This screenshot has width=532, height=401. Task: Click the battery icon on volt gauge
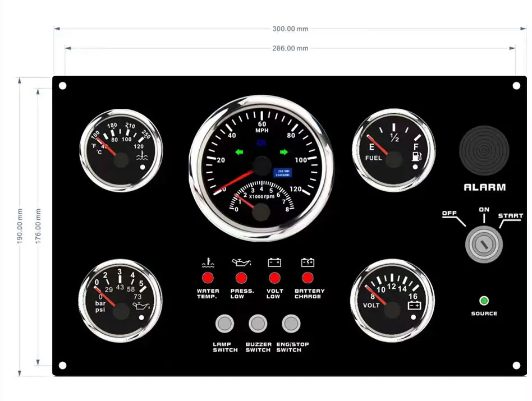(x=414, y=306)
